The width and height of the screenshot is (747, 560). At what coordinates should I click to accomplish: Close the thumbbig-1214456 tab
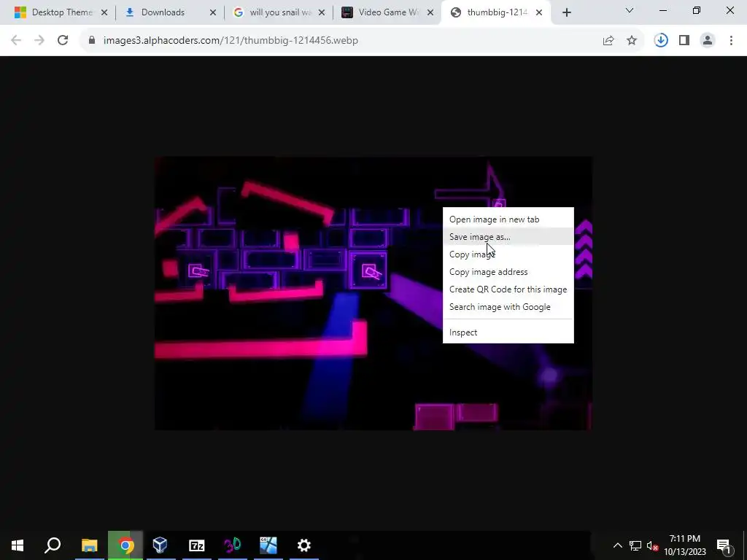[539, 13]
